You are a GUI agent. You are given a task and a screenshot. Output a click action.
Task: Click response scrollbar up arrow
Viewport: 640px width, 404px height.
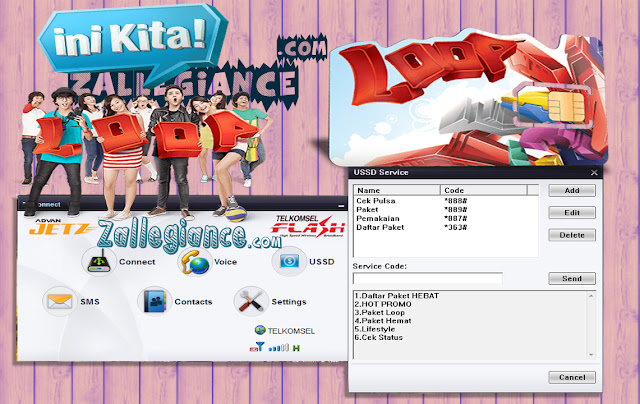(591, 296)
